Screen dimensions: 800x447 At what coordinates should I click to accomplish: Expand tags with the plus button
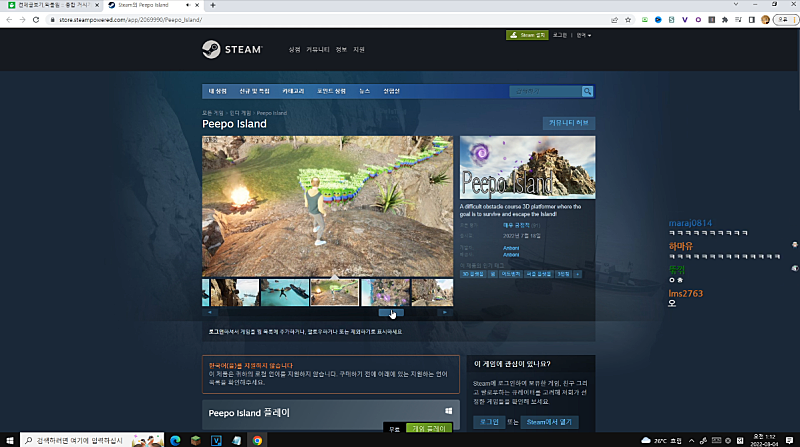click(578, 274)
